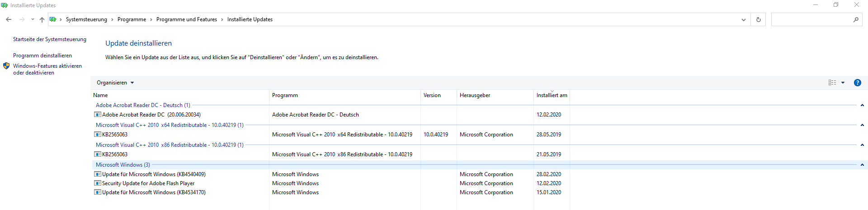Viewport: 868px width, 210px height.
Task: Minimize the Installierte Updates window
Action: tap(816, 5)
